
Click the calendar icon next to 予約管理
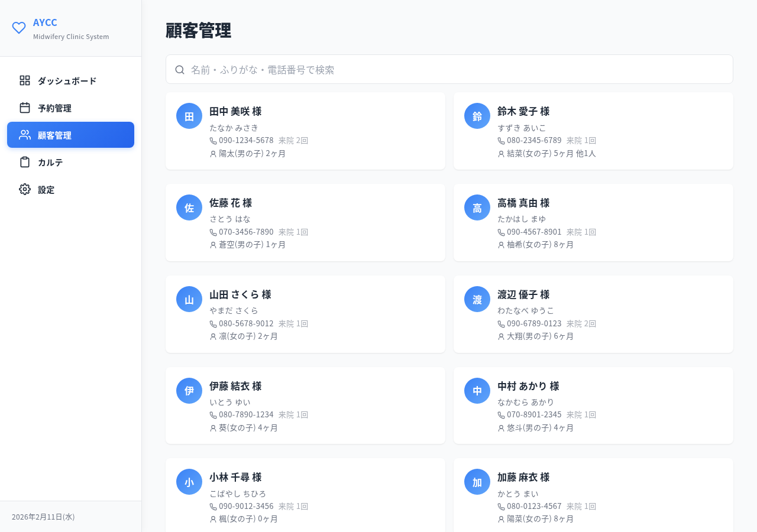24,107
